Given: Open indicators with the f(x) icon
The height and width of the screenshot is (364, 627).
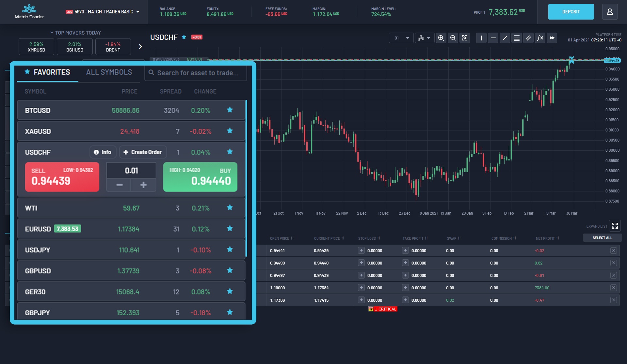Looking at the screenshot, I should [540, 38].
